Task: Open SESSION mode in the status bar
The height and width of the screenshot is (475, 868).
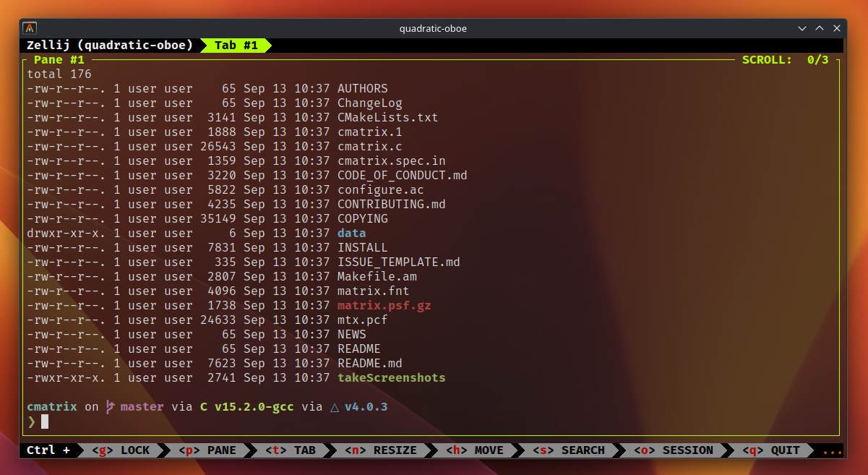Action: (674, 450)
